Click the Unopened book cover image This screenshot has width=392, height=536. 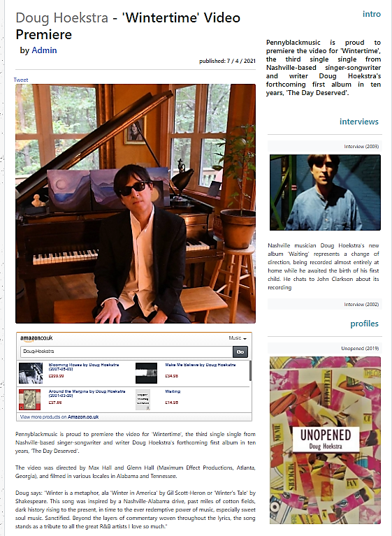point(325,440)
